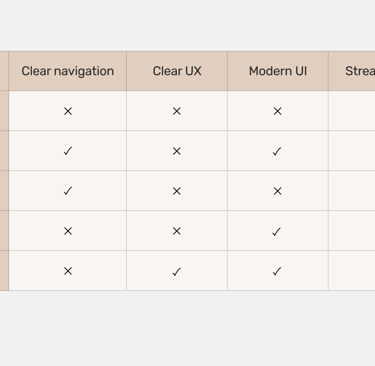Click the partially visible Strea... column header
Viewport: 375px width, 366px height.
(x=352, y=71)
